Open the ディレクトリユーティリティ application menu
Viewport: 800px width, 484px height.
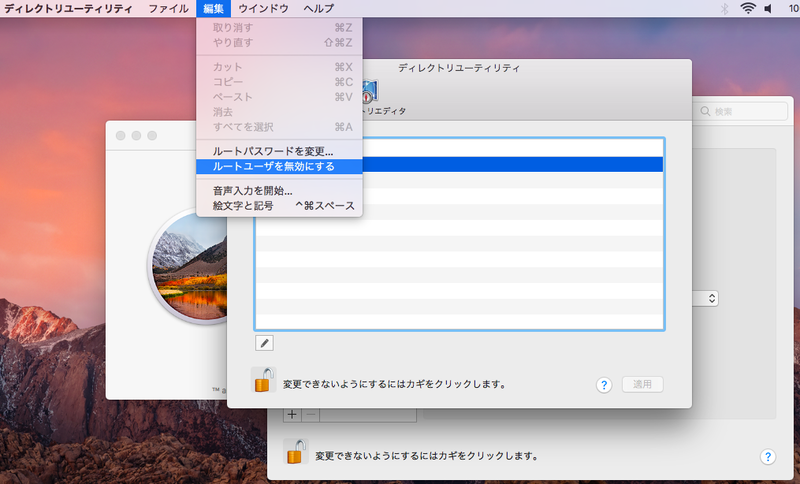tap(68, 8)
